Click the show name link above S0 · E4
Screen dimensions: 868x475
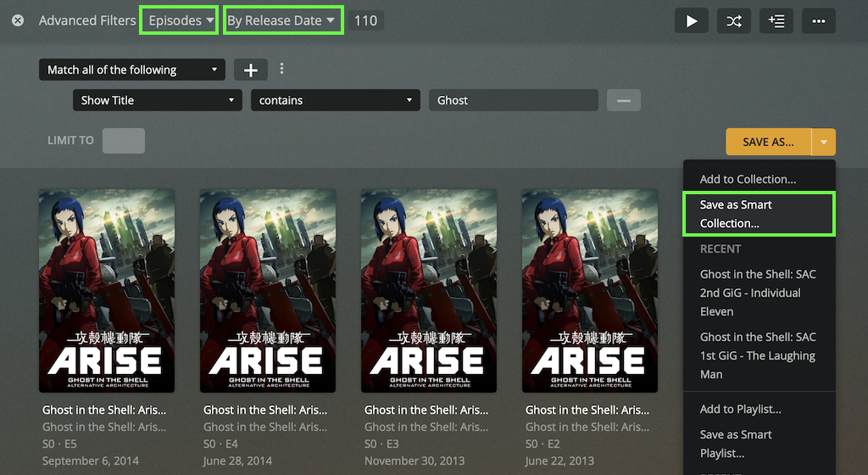(265, 427)
